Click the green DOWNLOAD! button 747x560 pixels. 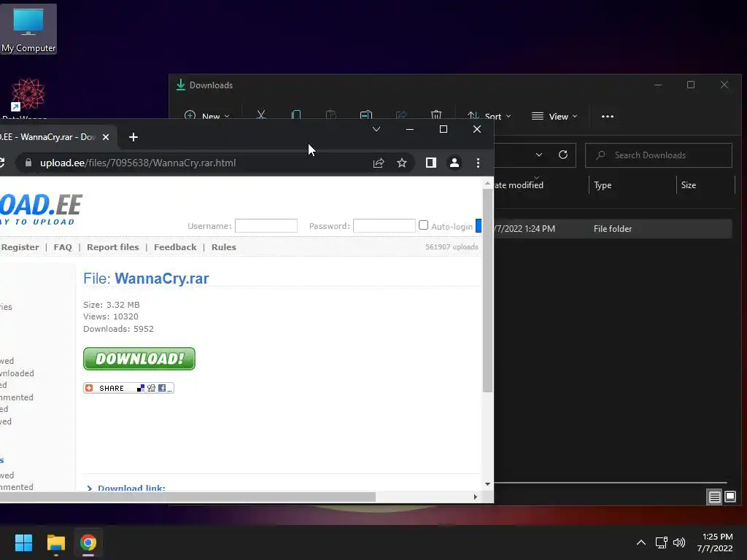139,359
